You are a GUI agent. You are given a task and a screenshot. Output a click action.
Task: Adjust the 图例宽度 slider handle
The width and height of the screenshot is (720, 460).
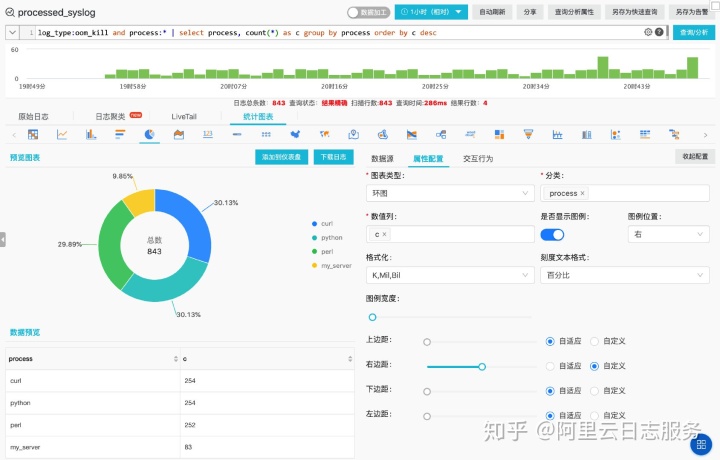372,317
